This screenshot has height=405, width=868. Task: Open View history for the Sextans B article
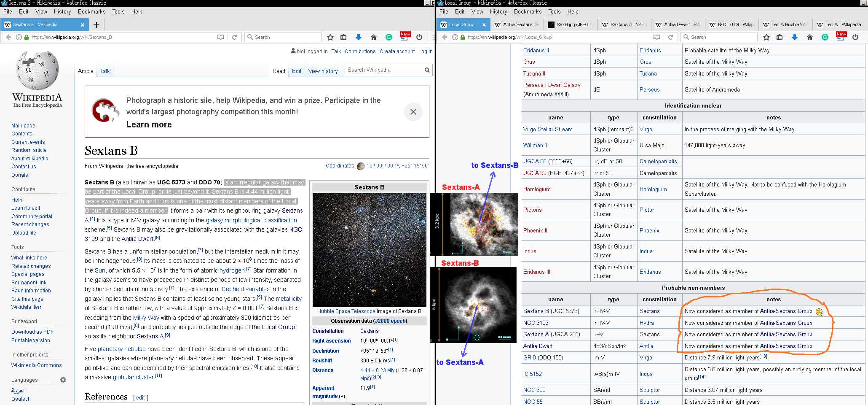tap(323, 71)
